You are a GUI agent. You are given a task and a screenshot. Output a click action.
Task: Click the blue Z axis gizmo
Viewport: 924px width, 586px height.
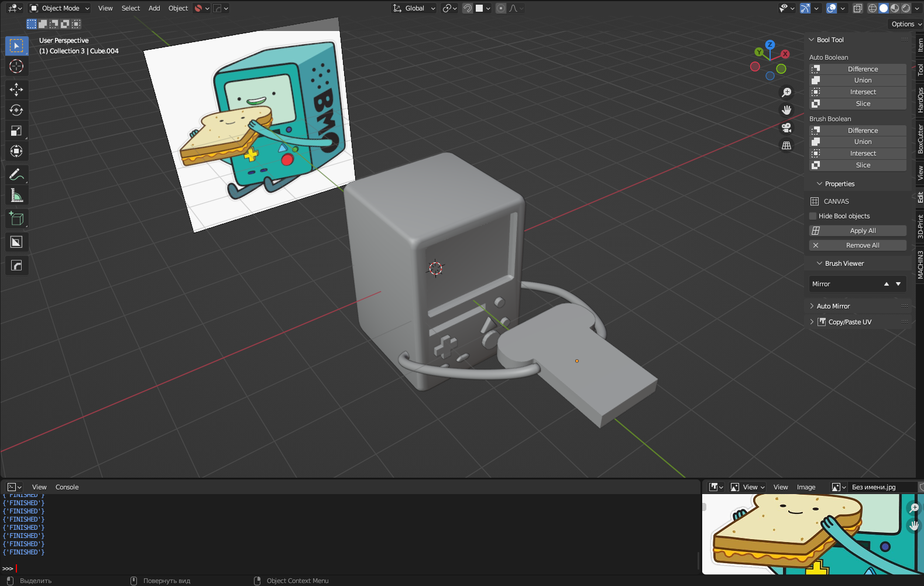pos(770,44)
